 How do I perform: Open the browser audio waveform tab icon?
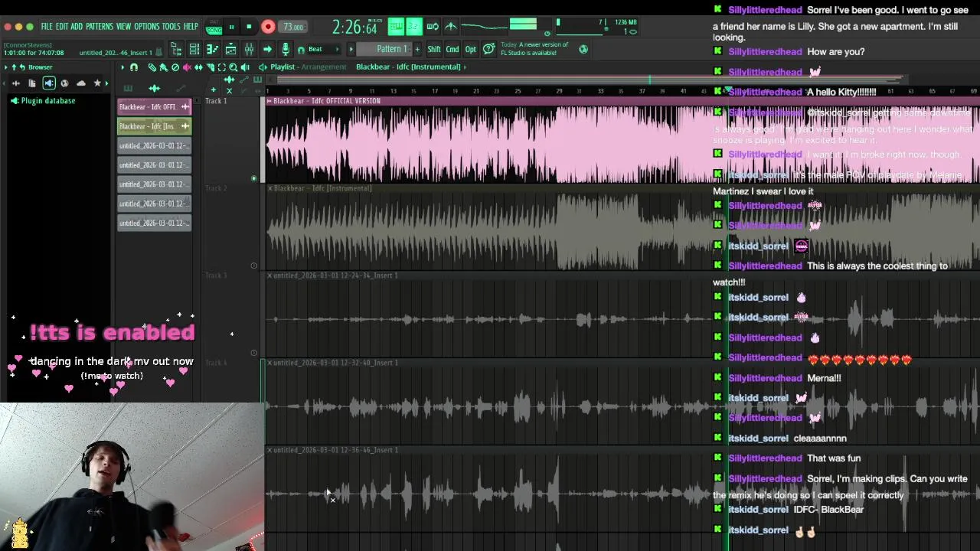coord(16,83)
